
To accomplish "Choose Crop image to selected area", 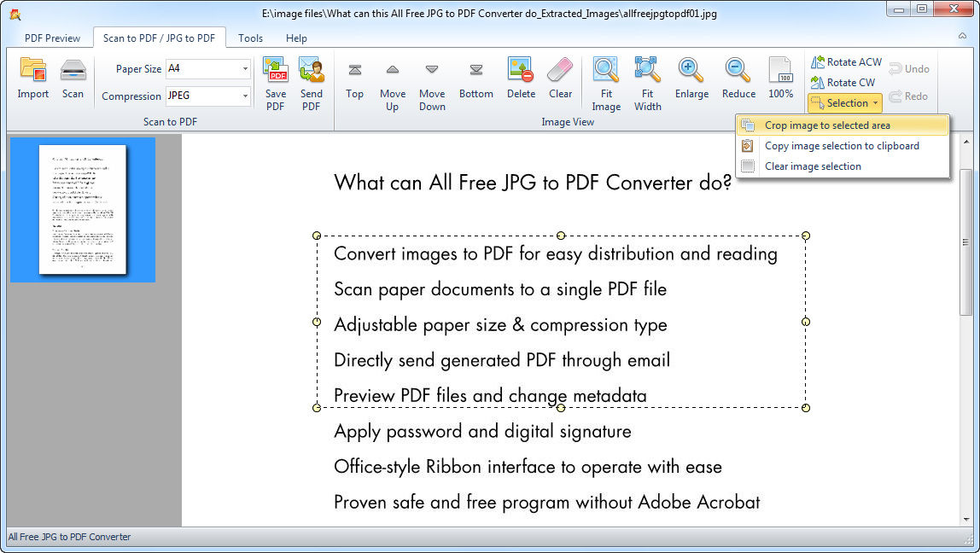I will (843, 125).
